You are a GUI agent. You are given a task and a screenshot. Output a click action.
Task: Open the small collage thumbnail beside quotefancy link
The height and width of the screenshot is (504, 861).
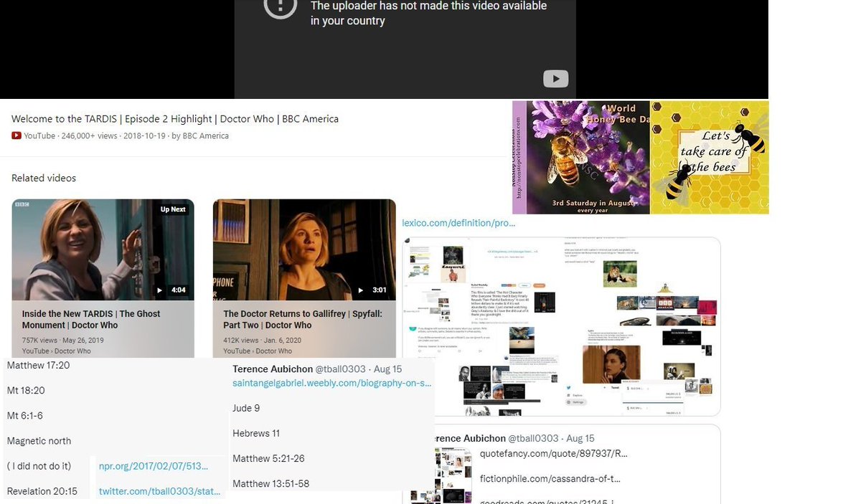[x=454, y=475]
